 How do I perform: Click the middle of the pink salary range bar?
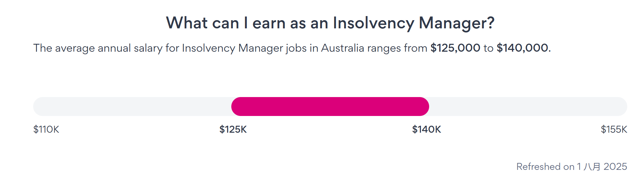(x=330, y=107)
